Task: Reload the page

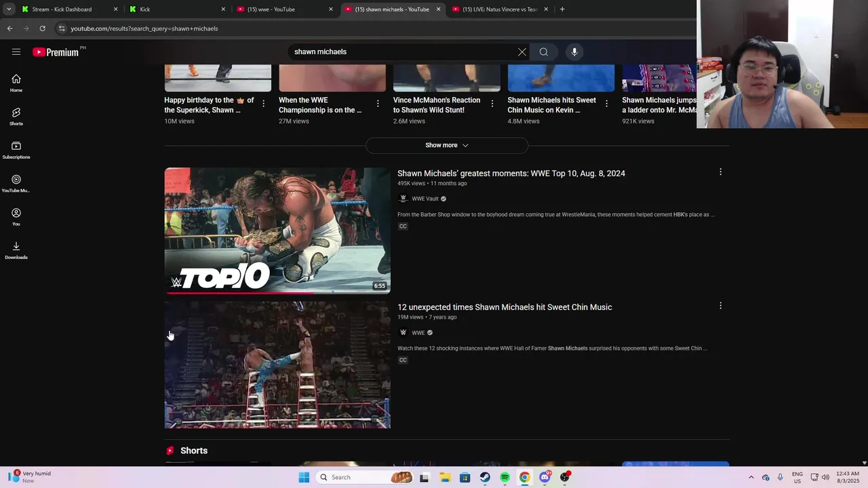Action: click(42, 28)
